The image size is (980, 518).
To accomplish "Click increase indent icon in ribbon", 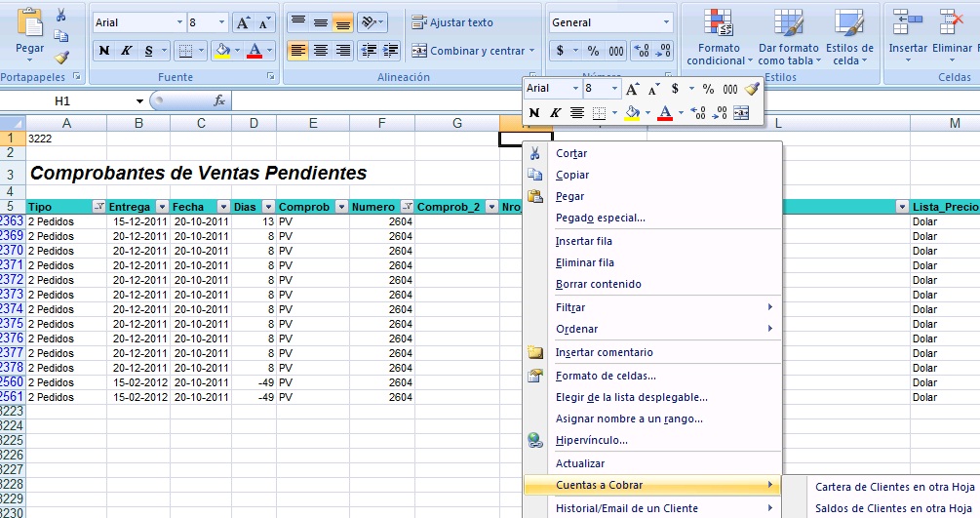I will point(391,51).
